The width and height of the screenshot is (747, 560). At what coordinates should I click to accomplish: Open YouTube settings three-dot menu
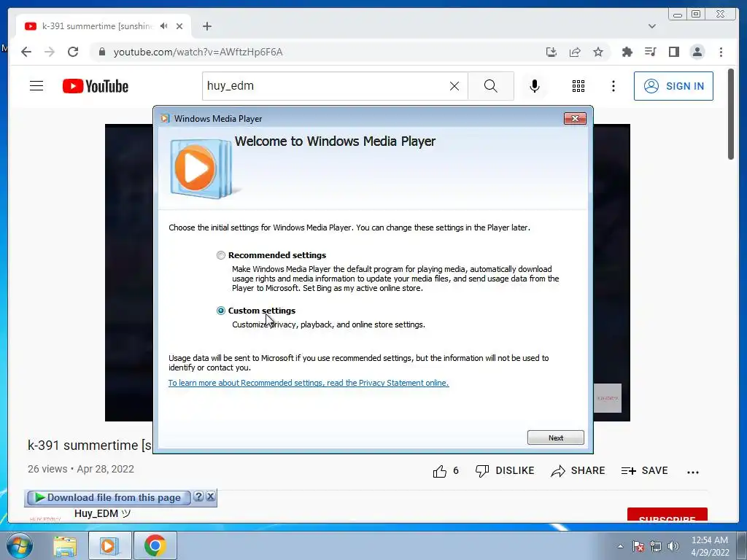pos(613,86)
